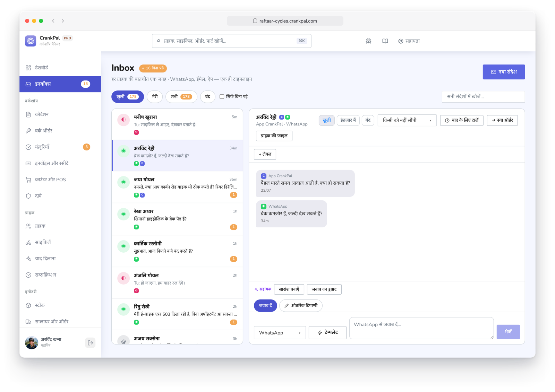This screenshot has height=392, width=555.
Task: Click the सब्सक्रिप्शन check icon
Action: click(28, 275)
